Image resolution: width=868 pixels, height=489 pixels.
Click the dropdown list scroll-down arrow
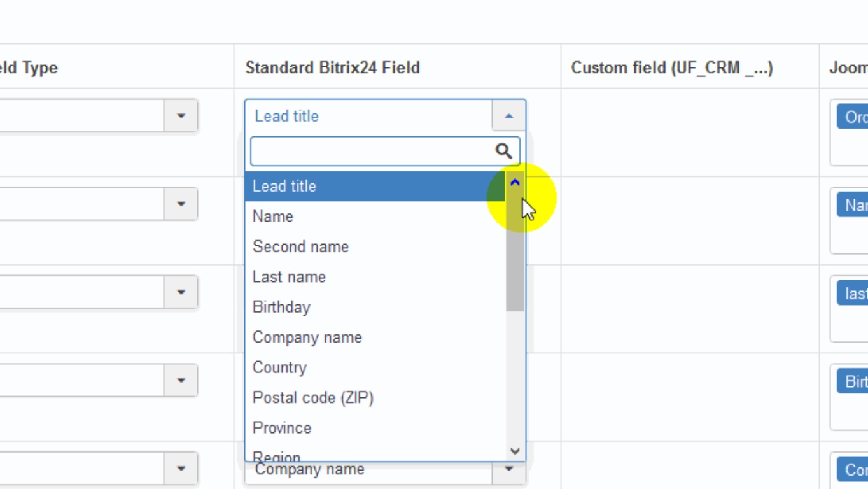[515, 451]
